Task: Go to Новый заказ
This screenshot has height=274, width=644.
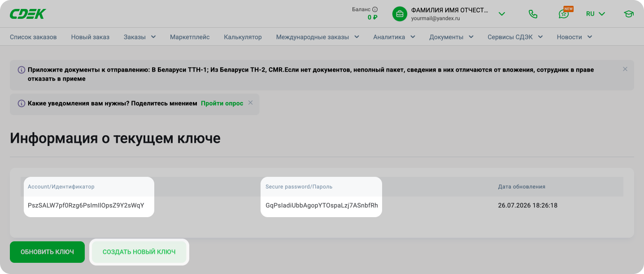Action: point(90,37)
